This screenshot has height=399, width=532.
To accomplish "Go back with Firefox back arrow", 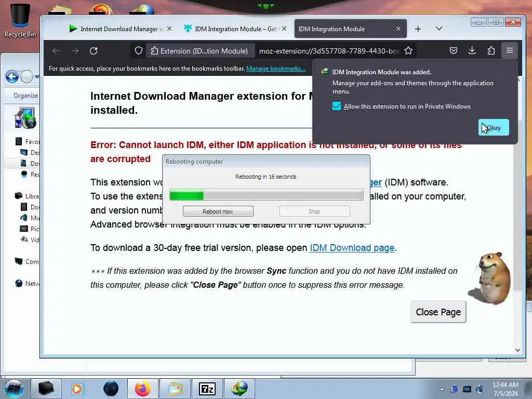I will (x=56, y=51).
